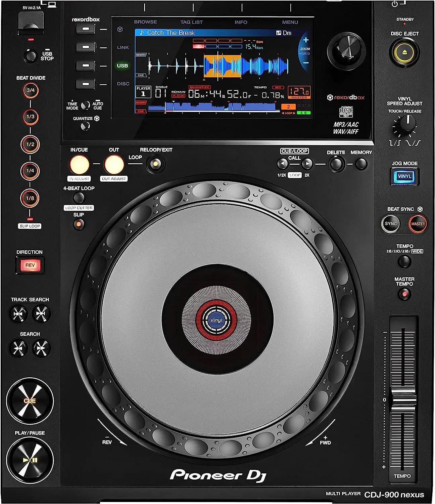435x504 pixels.
Task: Click the RELOOP/EXIT button
Action: [x=155, y=165]
